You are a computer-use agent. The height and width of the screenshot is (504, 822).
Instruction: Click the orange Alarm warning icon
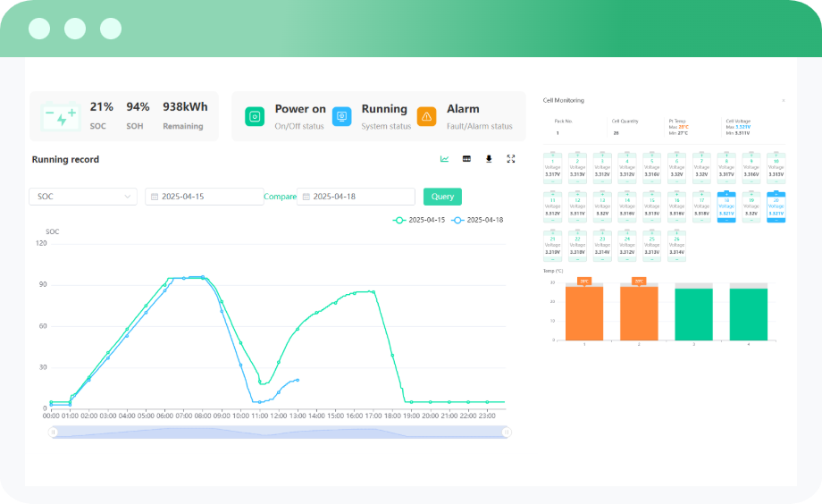pos(426,116)
